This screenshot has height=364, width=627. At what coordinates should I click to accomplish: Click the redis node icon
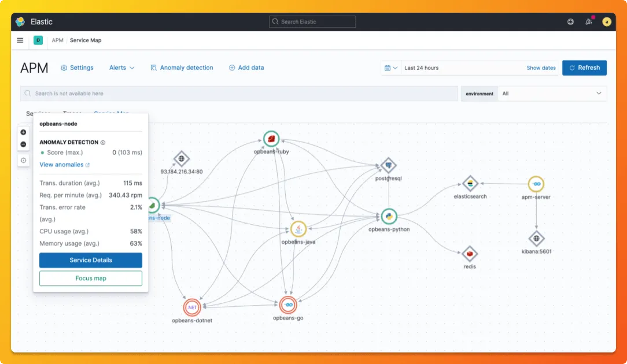tap(470, 254)
